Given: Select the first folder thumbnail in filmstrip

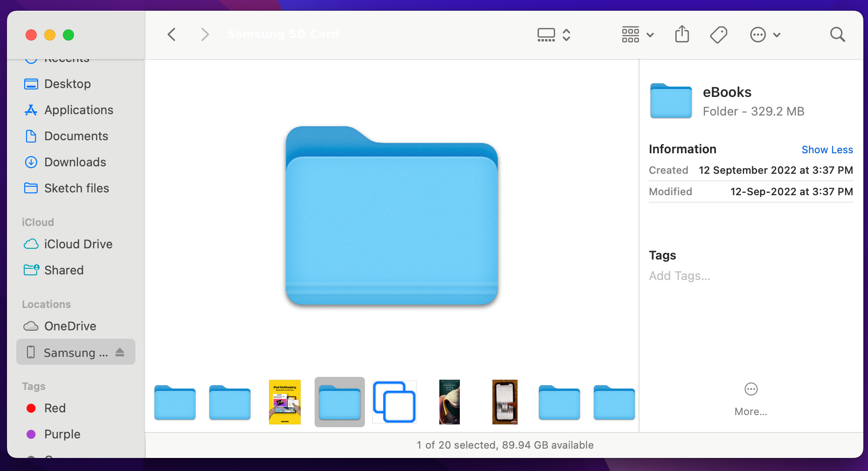Looking at the screenshot, I should point(175,403).
